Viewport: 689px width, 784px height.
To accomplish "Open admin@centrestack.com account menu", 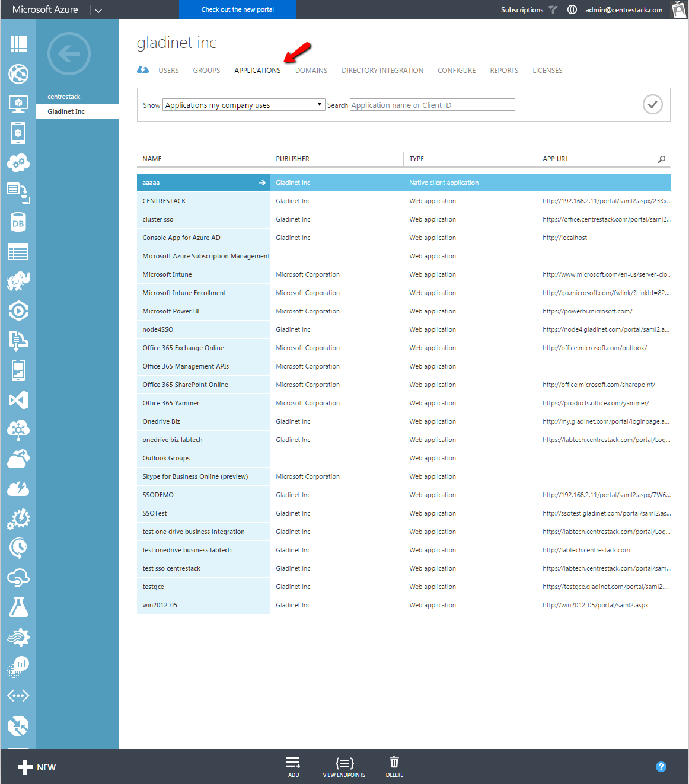I will (x=624, y=9).
